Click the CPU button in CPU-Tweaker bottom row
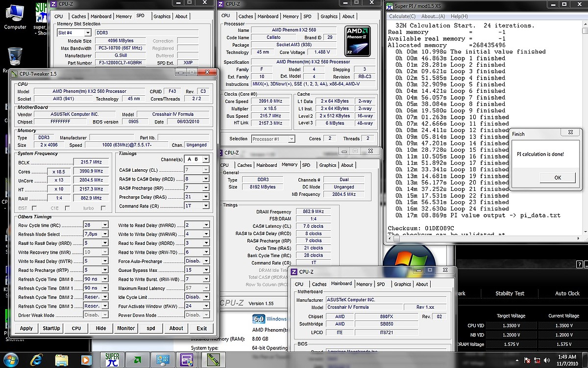 tap(76, 328)
